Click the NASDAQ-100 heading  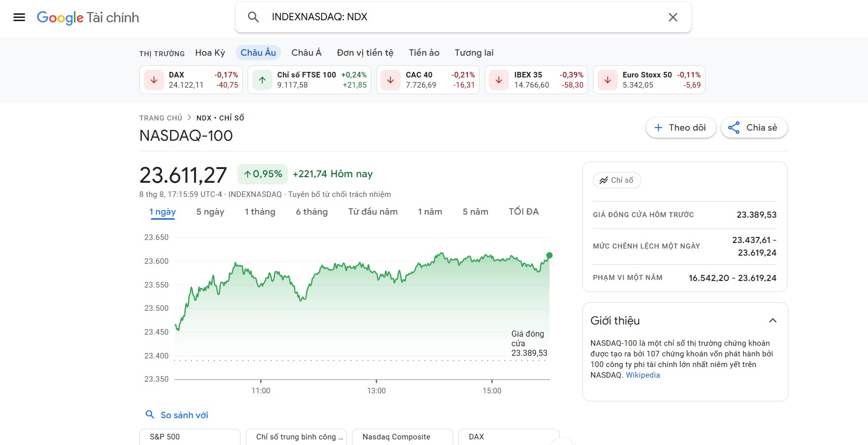(x=186, y=136)
